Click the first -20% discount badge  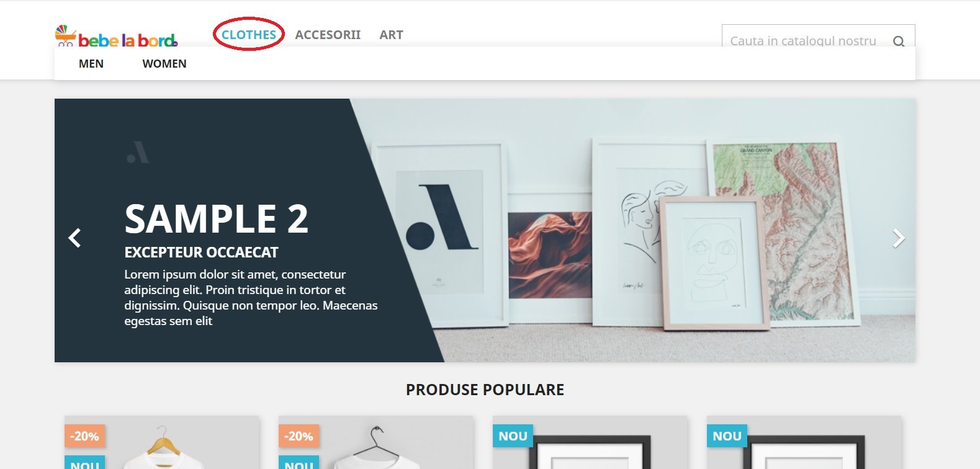tap(85, 436)
